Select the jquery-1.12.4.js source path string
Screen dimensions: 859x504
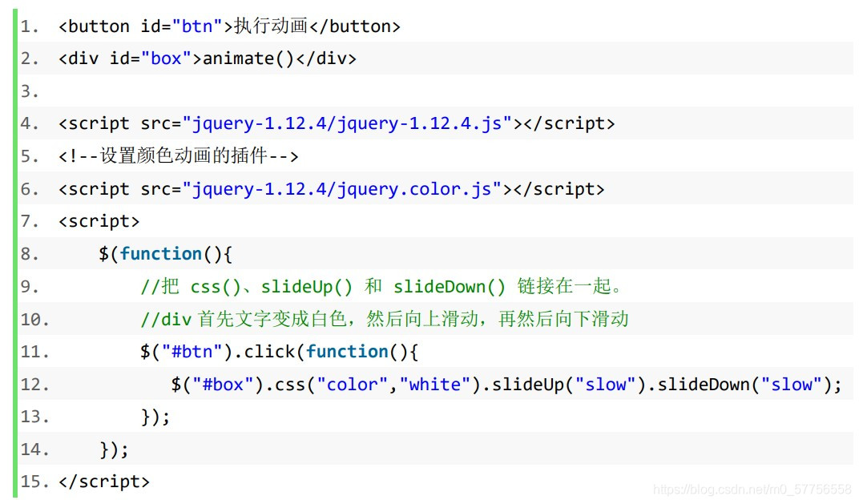click(347, 124)
